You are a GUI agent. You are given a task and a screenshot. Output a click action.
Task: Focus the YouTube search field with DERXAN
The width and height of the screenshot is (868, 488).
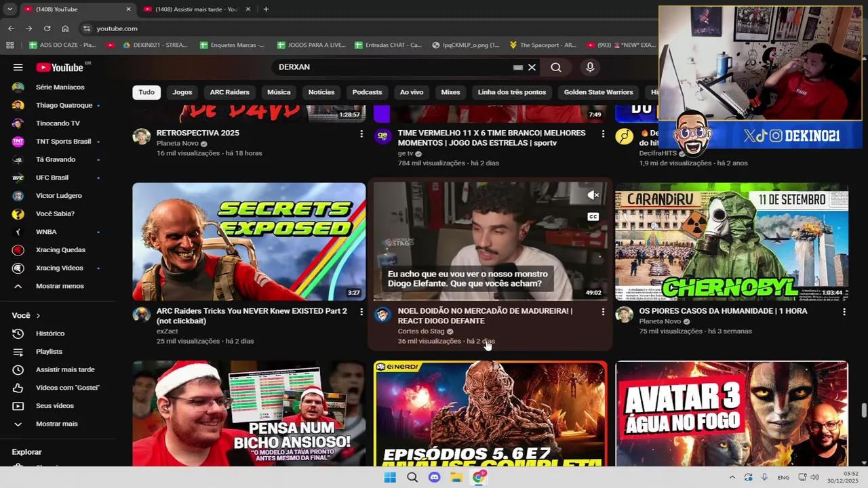tap(393, 67)
